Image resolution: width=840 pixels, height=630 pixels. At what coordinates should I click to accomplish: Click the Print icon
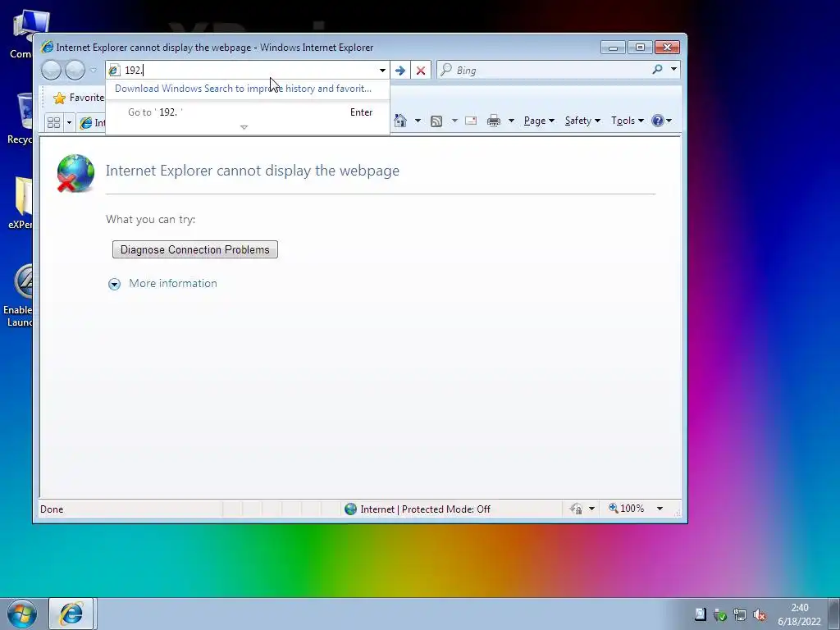coord(493,121)
